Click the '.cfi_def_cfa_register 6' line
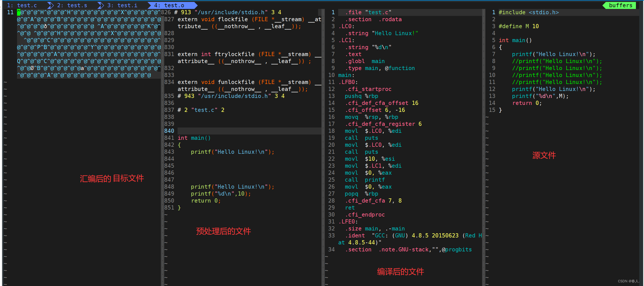The image size is (644, 286). [383, 124]
